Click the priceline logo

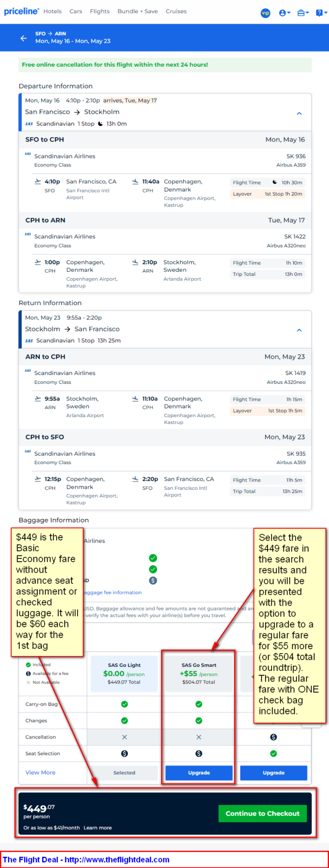coord(21,11)
